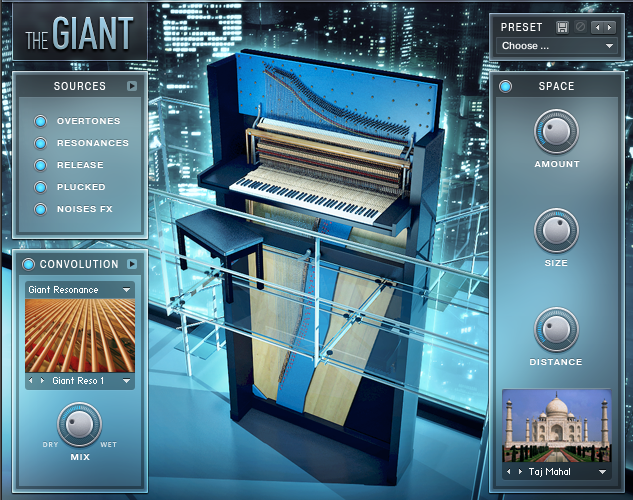Click the delete preset icon
Viewport: 633px width, 500px height.
click(579, 27)
